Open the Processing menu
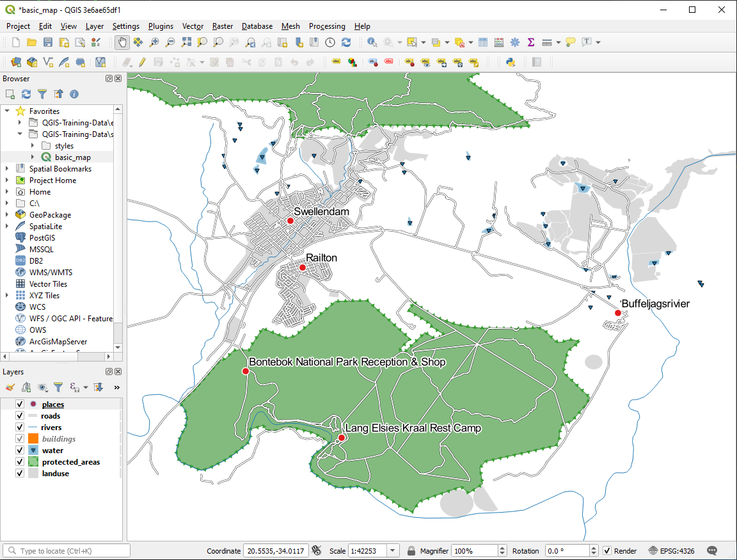The height and width of the screenshot is (560, 737). tap(326, 26)
